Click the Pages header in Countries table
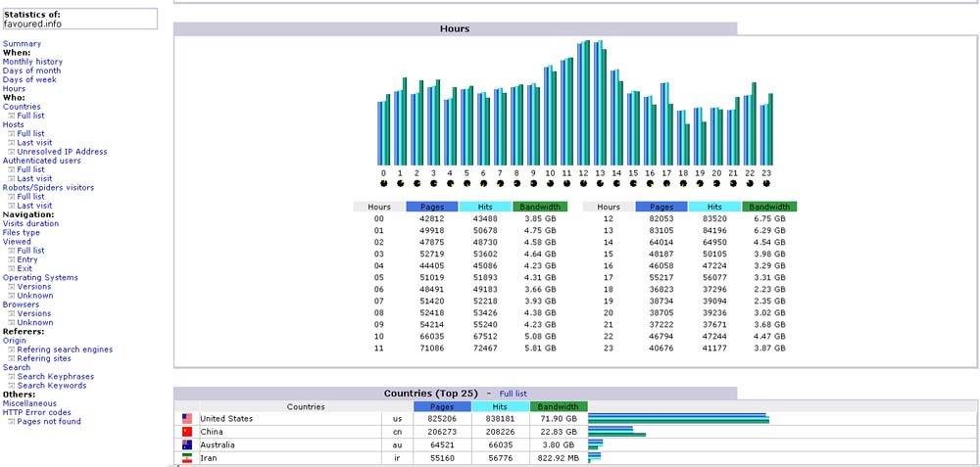 [440, 407]
